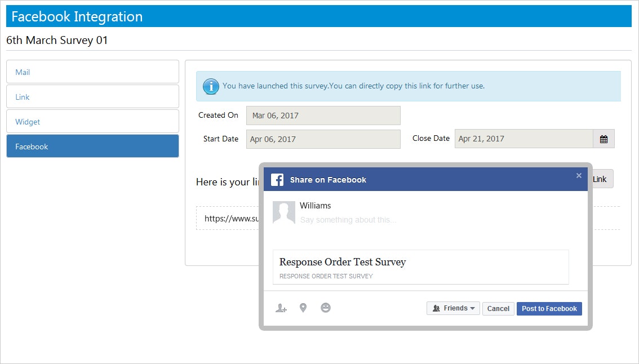Click the Close Date label
The image size is (639, 364).
click(431, 138)
